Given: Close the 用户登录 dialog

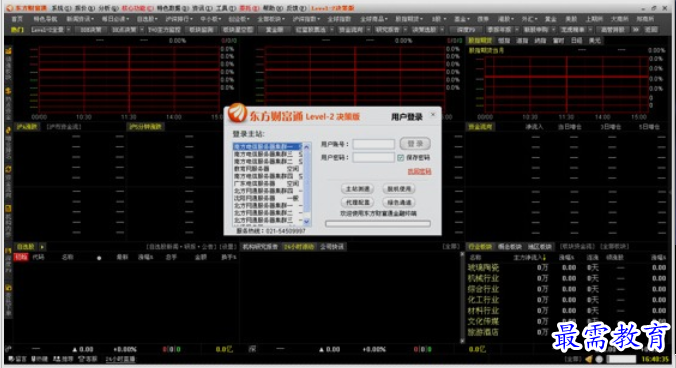Looking at the screenshot, I should pos(433,115).
